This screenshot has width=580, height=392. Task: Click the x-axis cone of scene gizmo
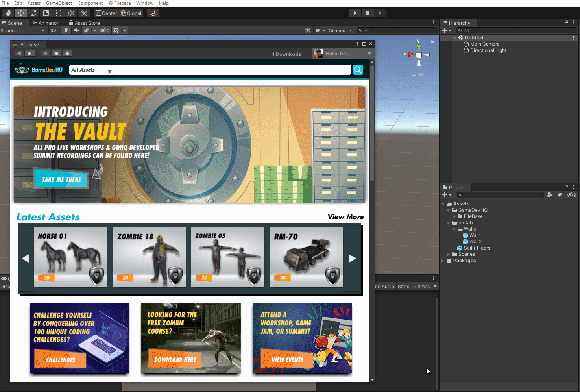click(412, 54)
